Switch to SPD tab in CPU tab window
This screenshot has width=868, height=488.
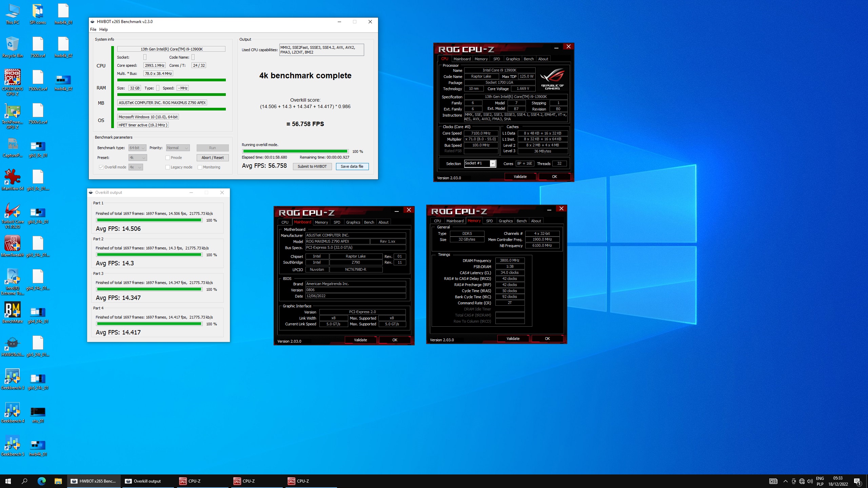[496, 59]
